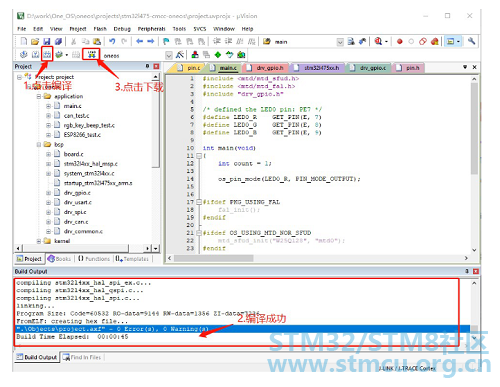This screenshot has height=387, width=500.
Task: Open the Pack Installer icon
Action: point(241,55)
